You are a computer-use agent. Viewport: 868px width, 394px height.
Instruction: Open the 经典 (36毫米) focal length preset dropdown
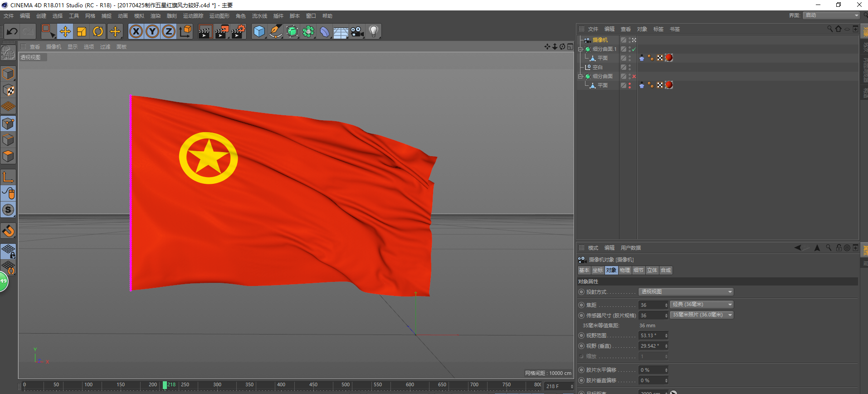click(x=702, y=305)
